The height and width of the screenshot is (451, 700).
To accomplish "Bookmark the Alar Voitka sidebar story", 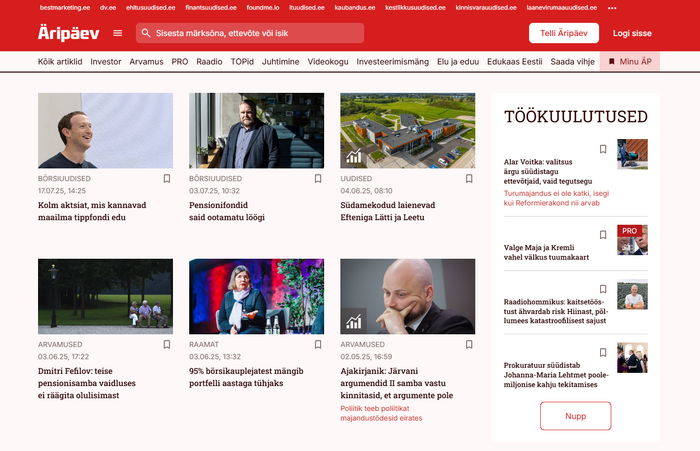I will [x=603, y=149].
